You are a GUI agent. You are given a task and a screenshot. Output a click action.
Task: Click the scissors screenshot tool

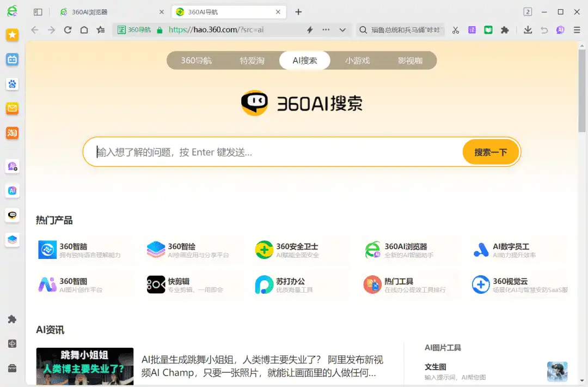coord(456,30)
